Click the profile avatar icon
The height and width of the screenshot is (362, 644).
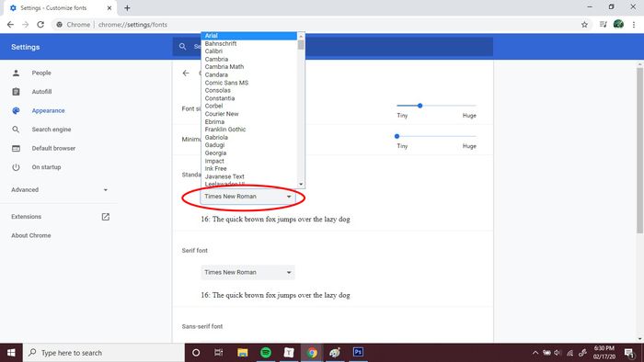[x=618, y=24]
